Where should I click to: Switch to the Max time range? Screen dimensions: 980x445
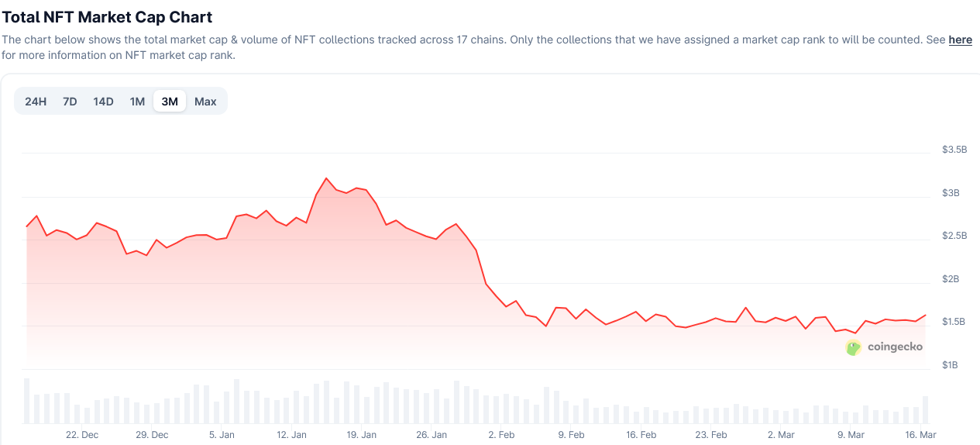point(205,102)
